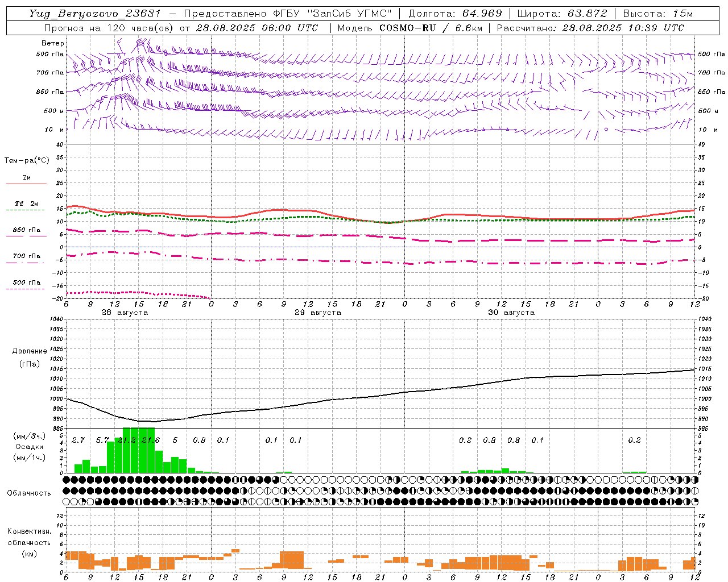Click the precipitation value "2.7"
The image size is (728, 582).
tap(78, 440)
